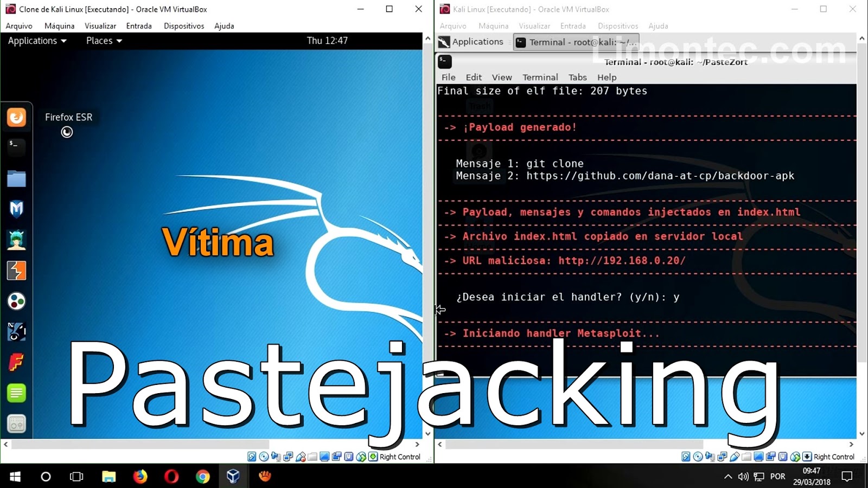Open the Dispositivos menu in VirtualBox
This screenshot has height=488, width=868.
click(183, 25)
